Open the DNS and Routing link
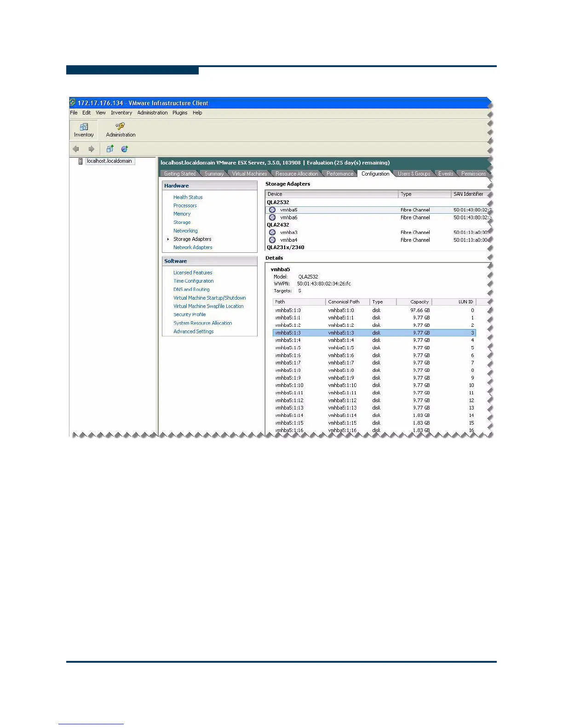563x728 pixels. click(x=191, y=290)
